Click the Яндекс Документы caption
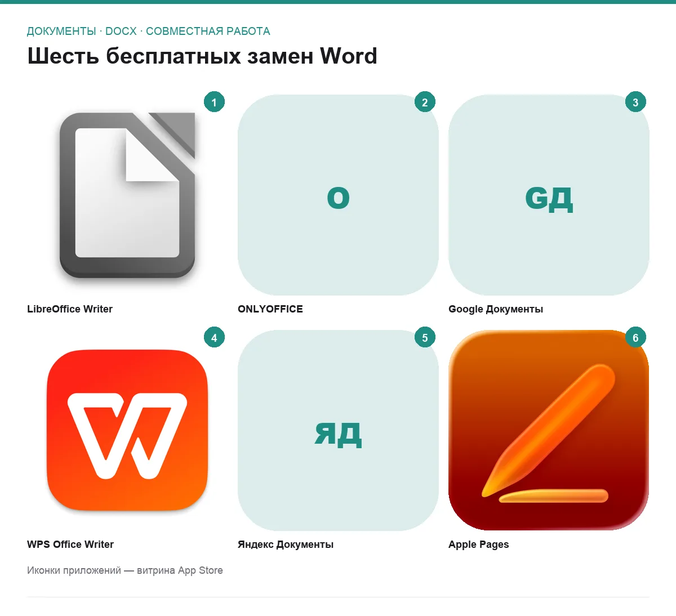The height and width of the screenshot is (616, 676). [x=286, y=544]
